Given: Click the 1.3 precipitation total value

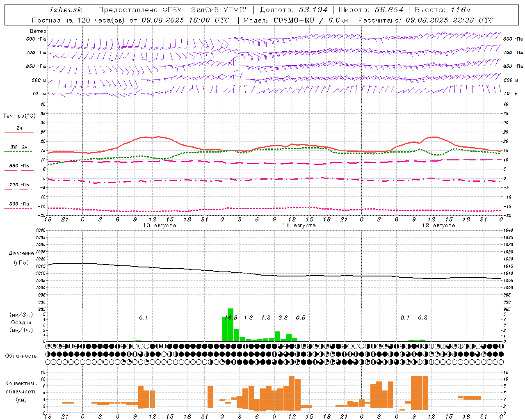Looking at the screenshot, I should click(248, 318).
